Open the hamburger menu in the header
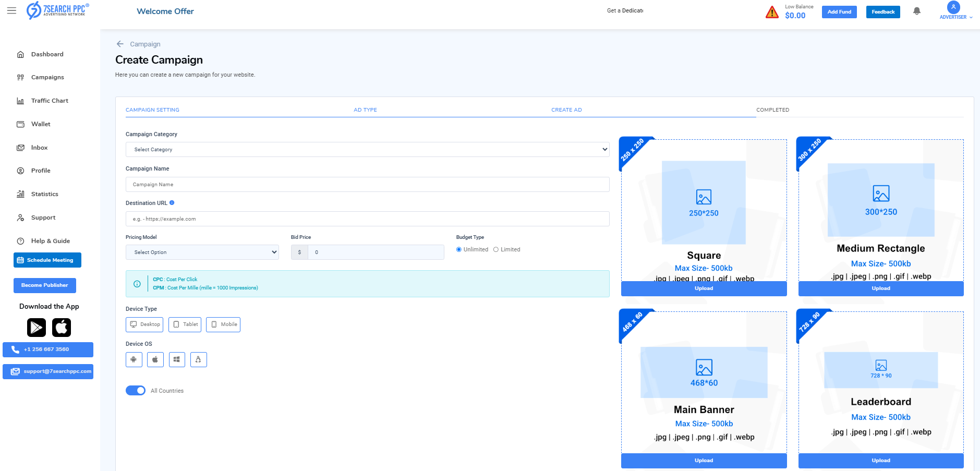 tap(11, 10)
